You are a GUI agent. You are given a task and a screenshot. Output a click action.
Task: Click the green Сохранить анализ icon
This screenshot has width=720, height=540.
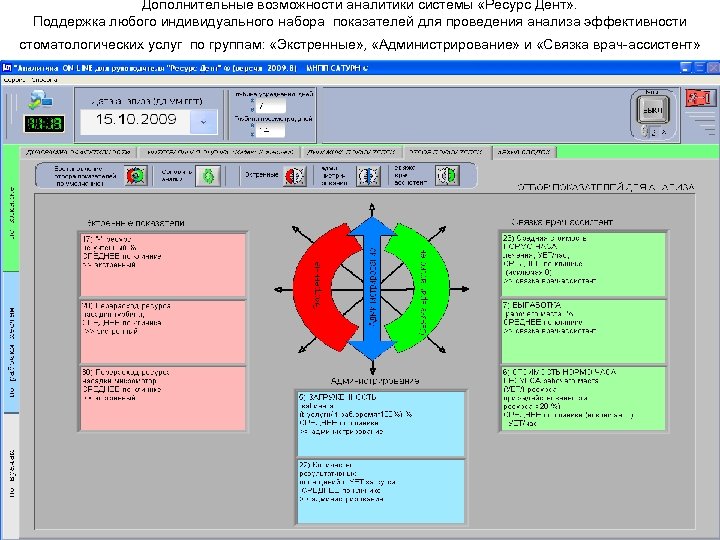(x=208, y=175)
